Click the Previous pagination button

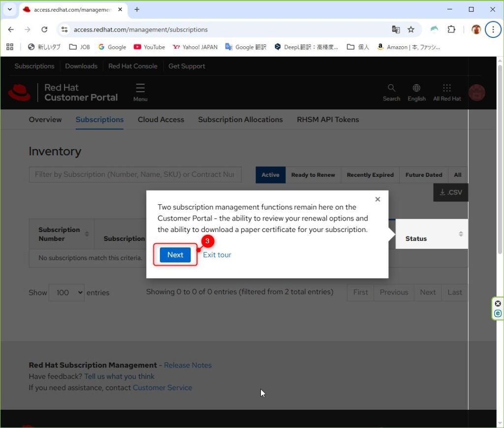pyautogui.click(x=394, y=292)
